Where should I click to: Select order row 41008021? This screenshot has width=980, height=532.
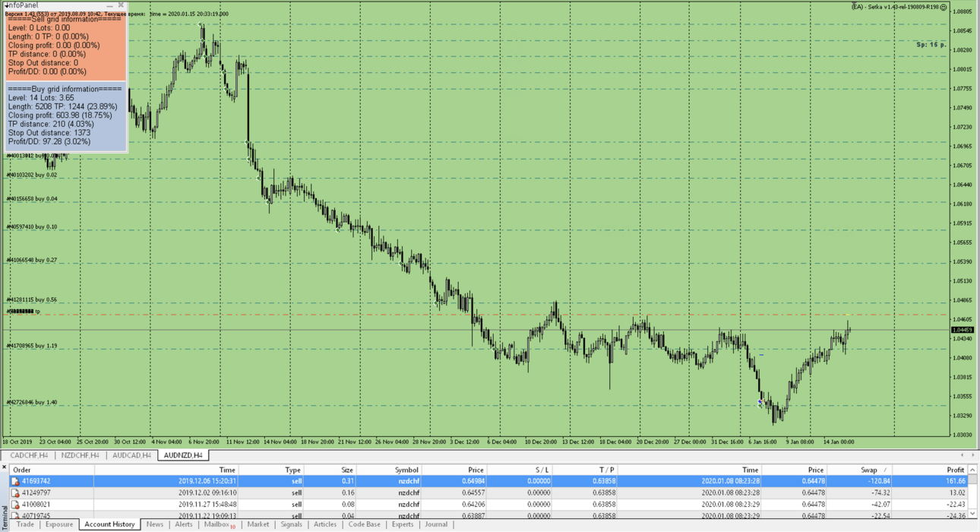[488, 504]
